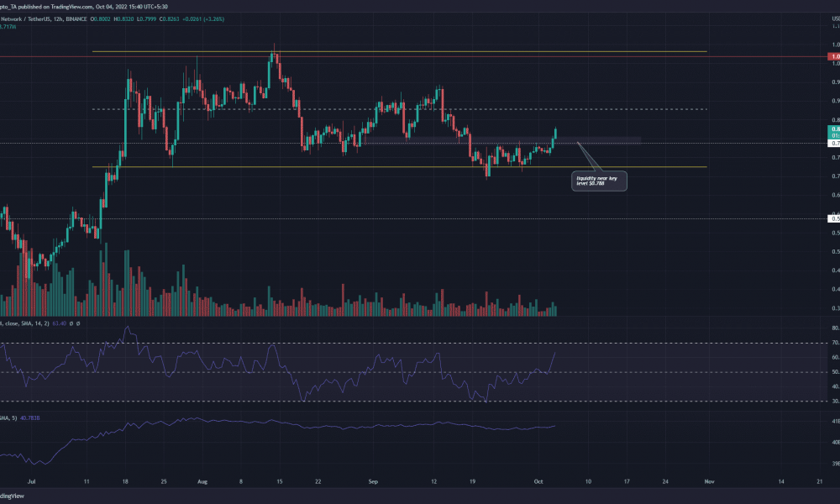
Task: Click the green current price label on axis
Action: (834, 132)
